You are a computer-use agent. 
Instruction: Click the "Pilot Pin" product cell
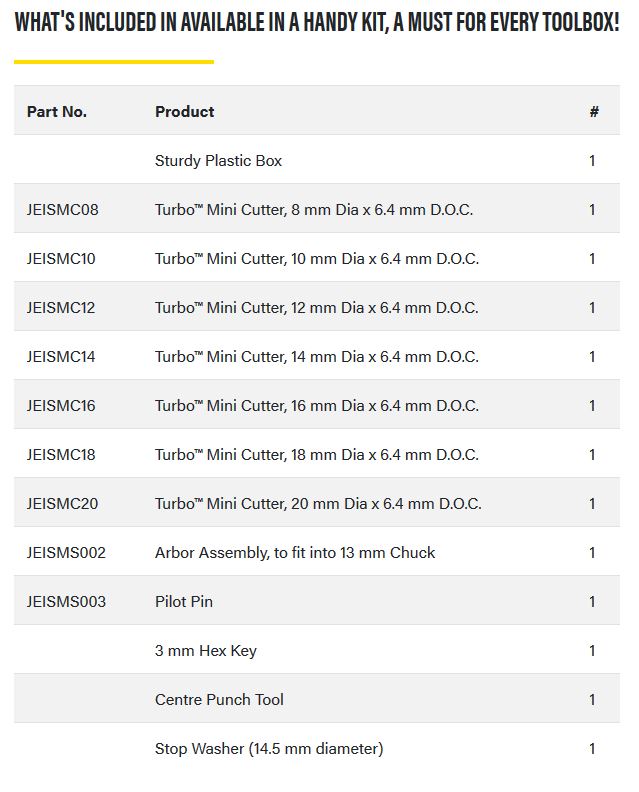pyautogui.click(x=184, y=602)
